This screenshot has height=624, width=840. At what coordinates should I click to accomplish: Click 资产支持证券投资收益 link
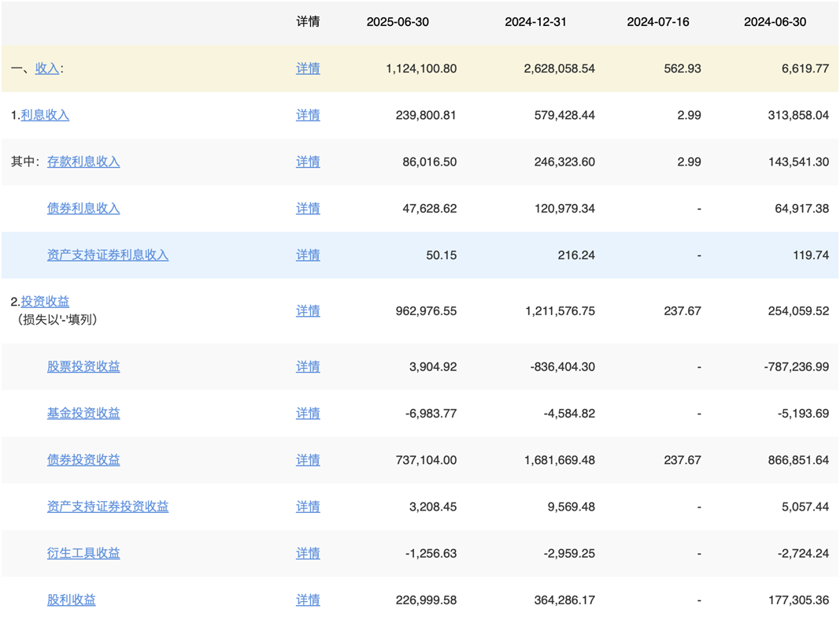[108, 506]
